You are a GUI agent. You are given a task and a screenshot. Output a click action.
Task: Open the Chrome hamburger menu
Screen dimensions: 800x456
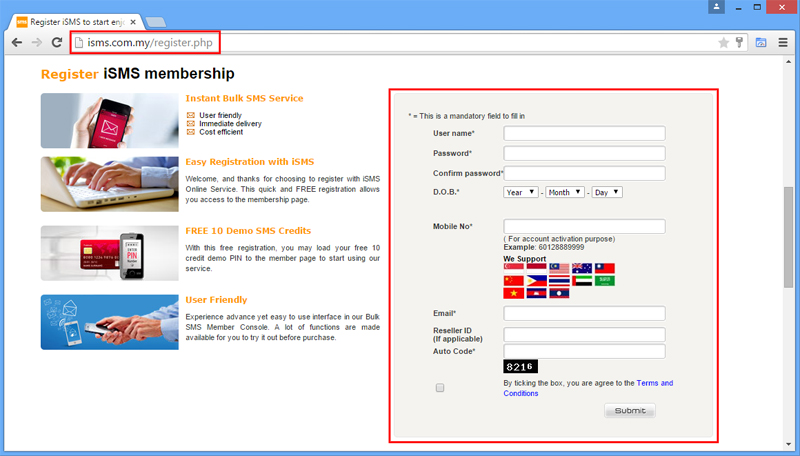pos(783,42)
